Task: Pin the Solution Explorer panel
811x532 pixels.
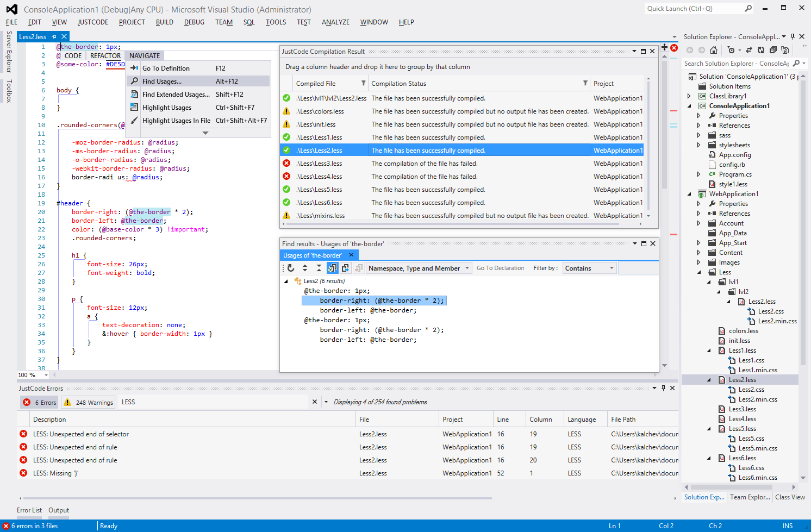Action: [x=793, y=37]
